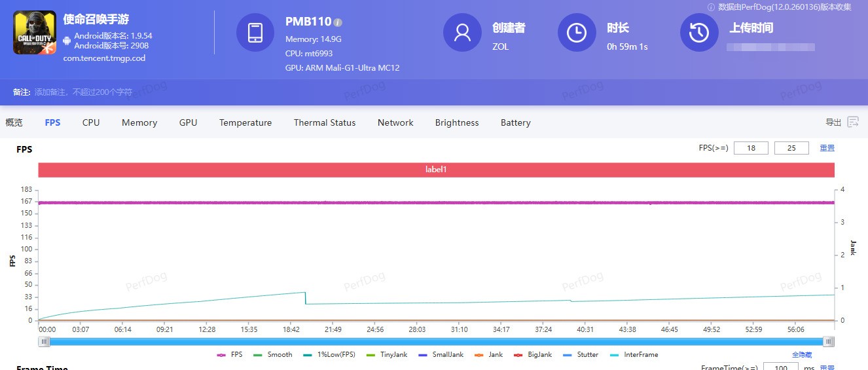Open the Thermal Status tab
868x370 pixels.
tap(325, 122)
